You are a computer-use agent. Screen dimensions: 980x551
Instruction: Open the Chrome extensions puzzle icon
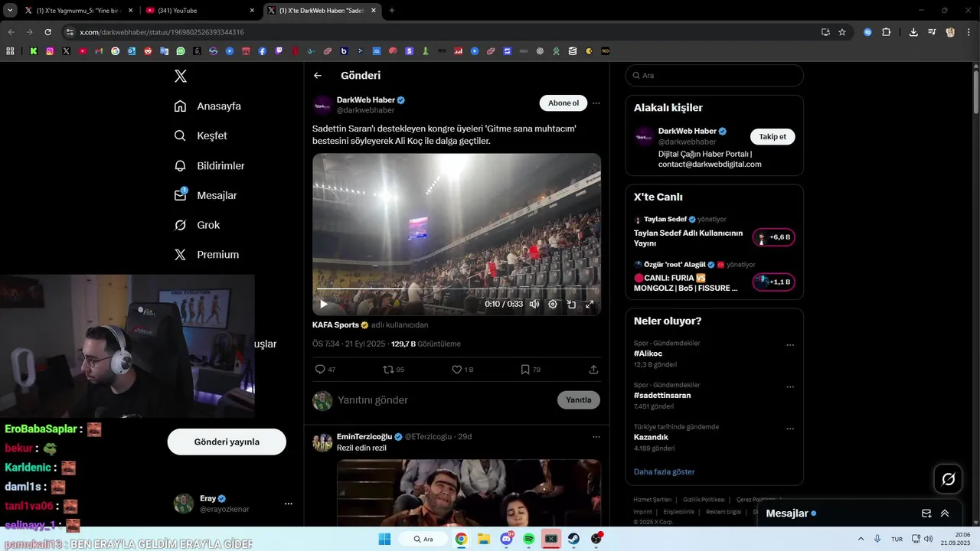[x=886, y=32]
